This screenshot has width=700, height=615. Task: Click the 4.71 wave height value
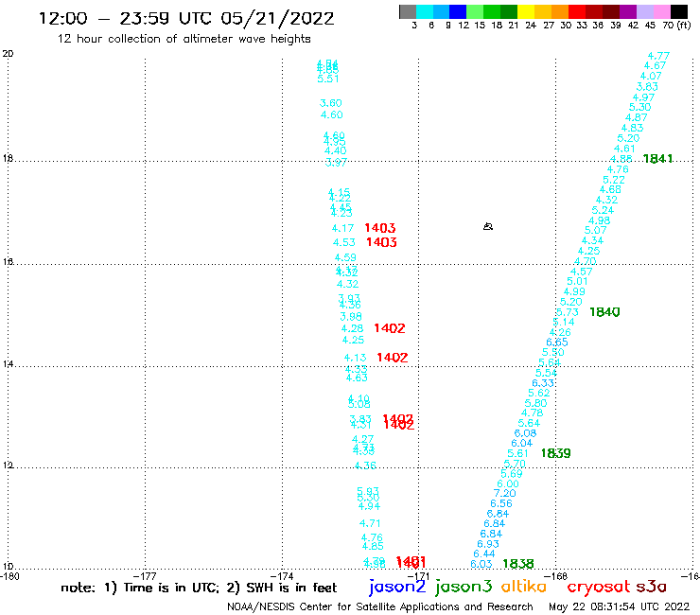370,523
